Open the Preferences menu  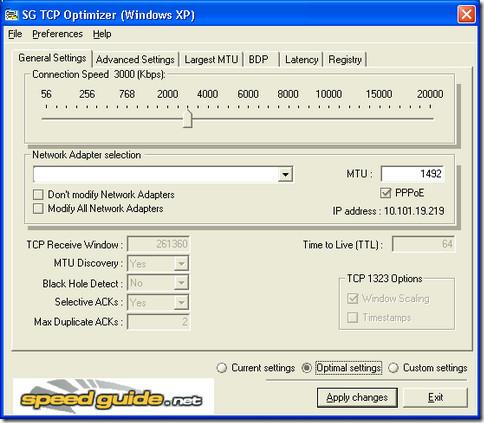pos(57,34)
